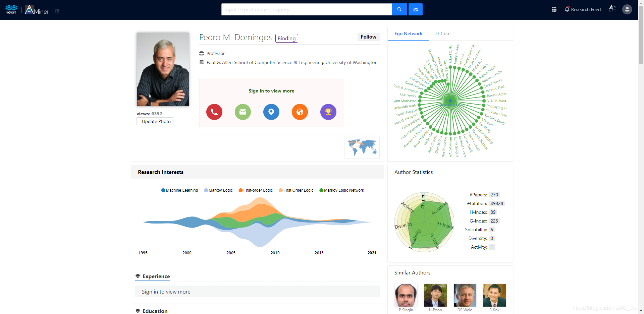Click the Experience section heading
This screenshot has width=644, height=314.
click(156, 276)
